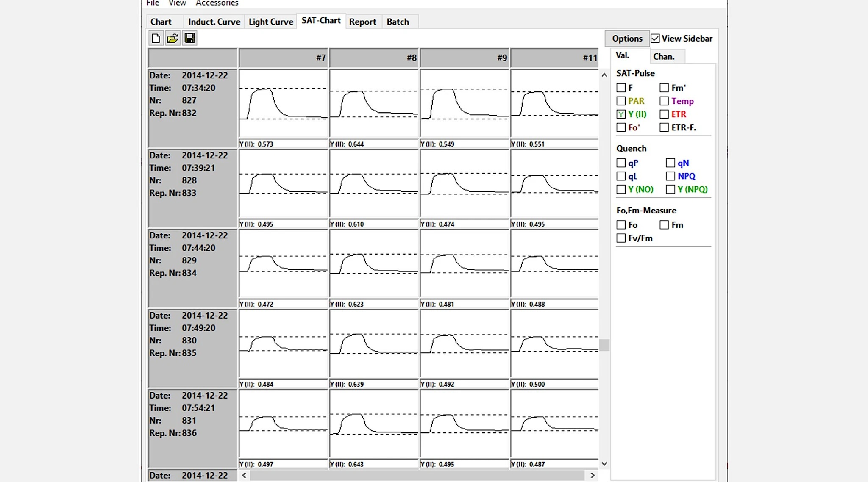Viewport: 868px width, 482px height.
Task: Select the chart with Y (II) 0.549
Action: coord(465,103)
